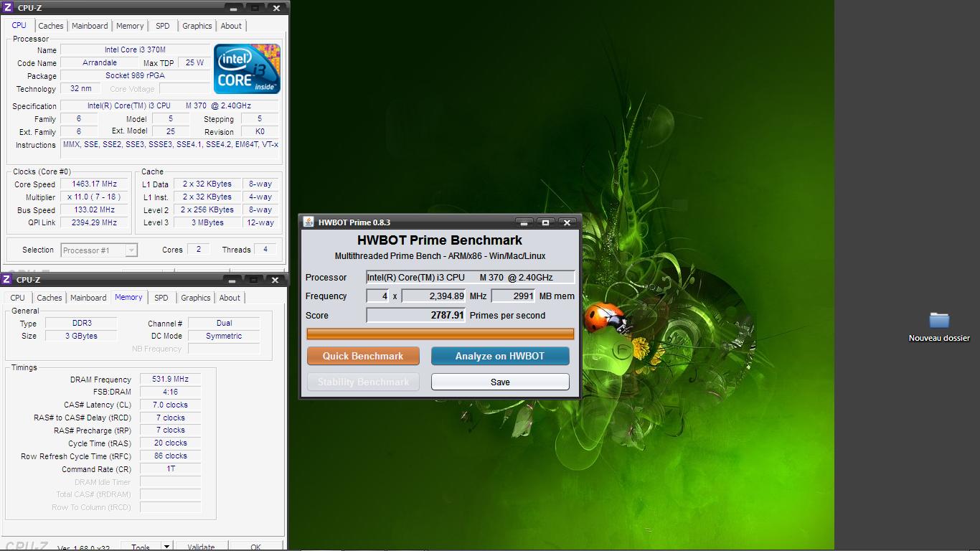Click the Threads count value 4
980x551 pixels.
point(265,250)
